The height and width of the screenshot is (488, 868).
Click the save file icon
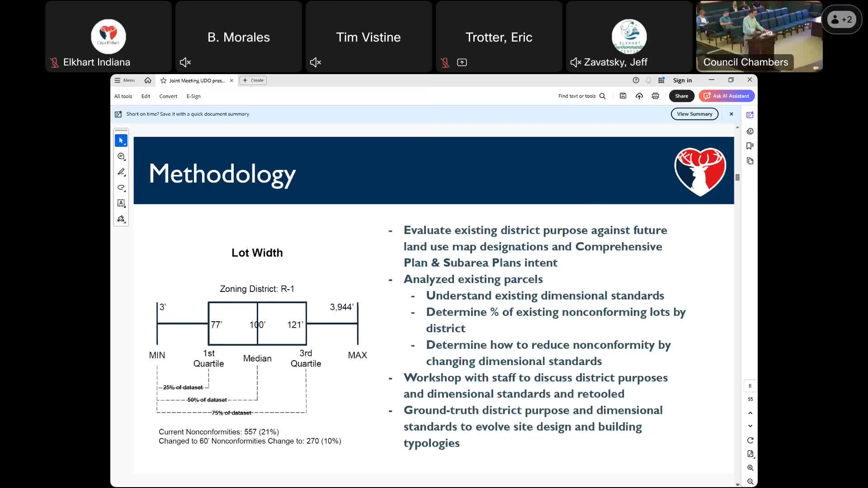(623, 96)
